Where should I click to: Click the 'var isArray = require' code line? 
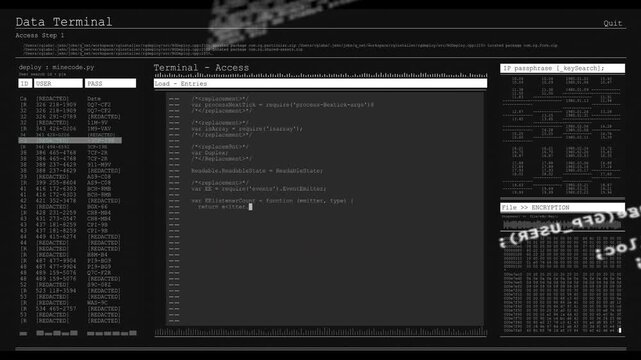click(x=247, y=129)
